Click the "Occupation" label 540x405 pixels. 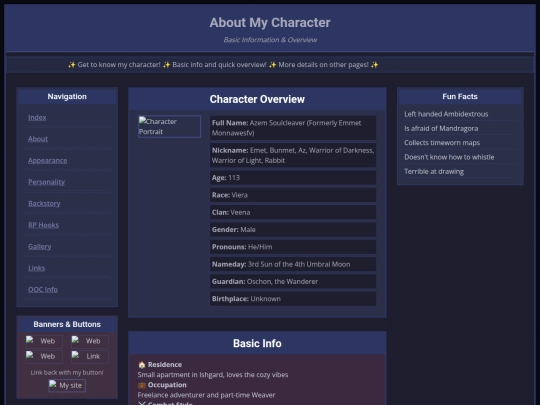click(x=167, y=385)
